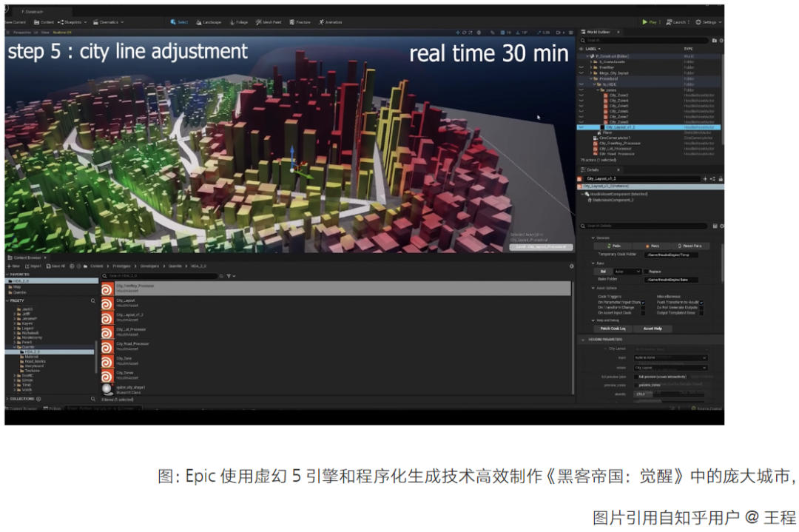
Task: Click the Play button in toolbar
Action: pos(650,22)
